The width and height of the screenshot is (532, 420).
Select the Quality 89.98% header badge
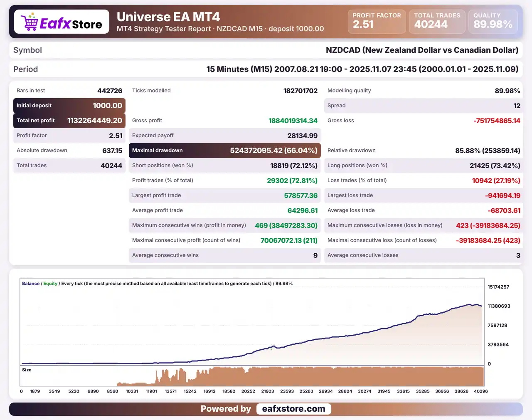click(x=493, y=21)
